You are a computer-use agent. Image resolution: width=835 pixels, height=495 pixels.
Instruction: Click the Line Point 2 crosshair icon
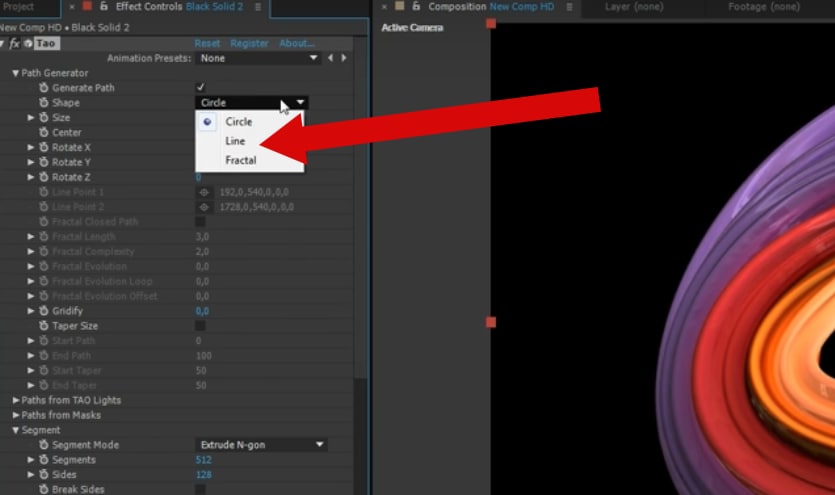(204, 207)
